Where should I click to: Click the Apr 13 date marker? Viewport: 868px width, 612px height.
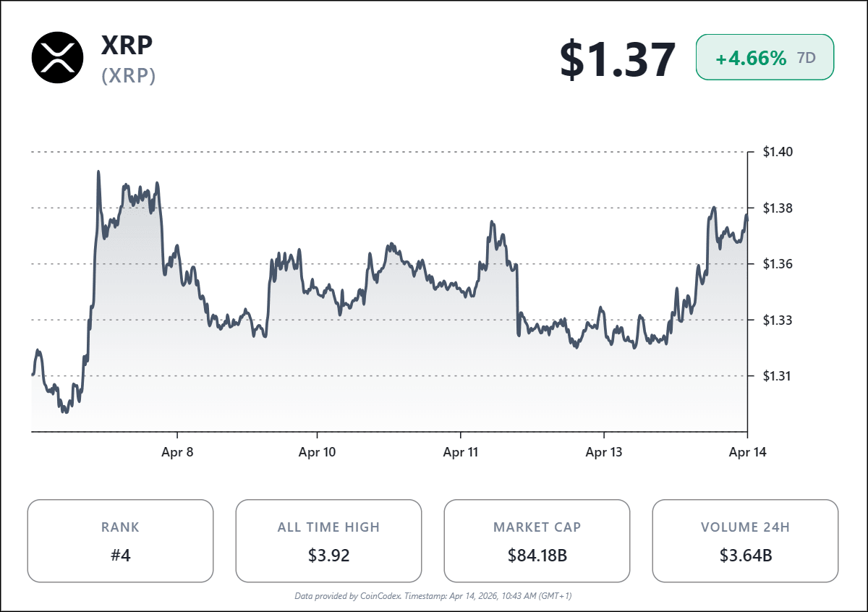(604, 453)
